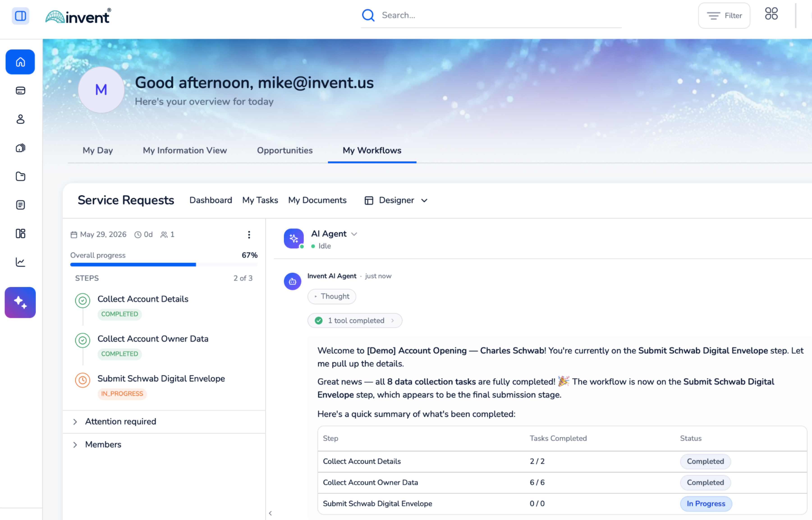Viewport: 812px width, 520px height.
Task: Open the apps grid icon
Action: (771, 14)
